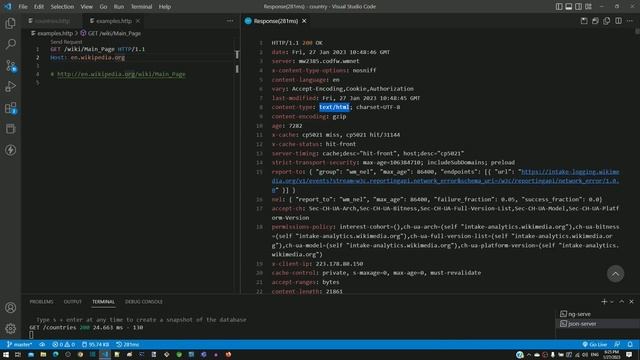This screenshot has width=640, height=360.
Task: Open the terminal launch profile dropdown
Action: coord(612,302)
